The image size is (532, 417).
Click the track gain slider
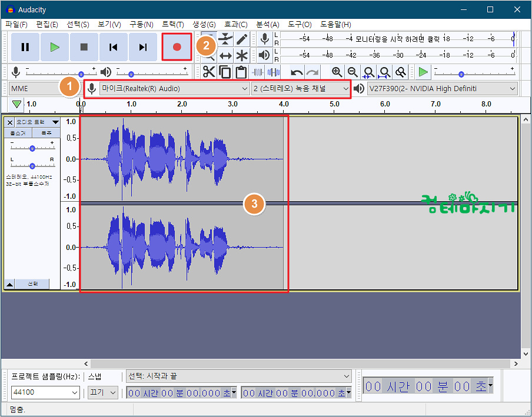(x=32, y=148)
